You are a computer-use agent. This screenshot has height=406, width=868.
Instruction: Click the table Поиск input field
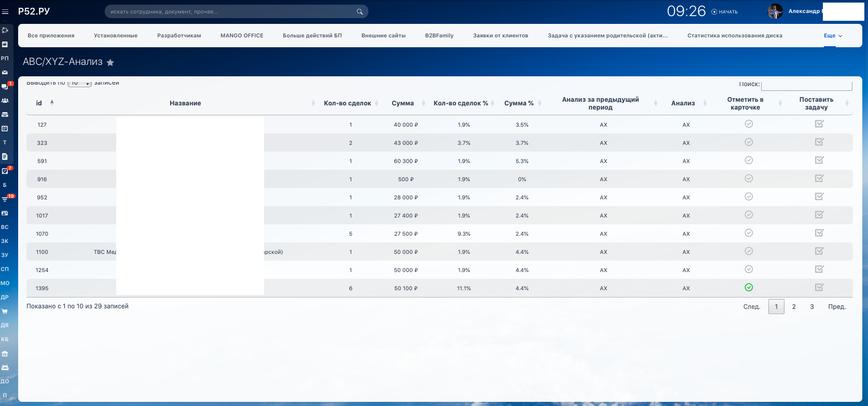[806, 85]
